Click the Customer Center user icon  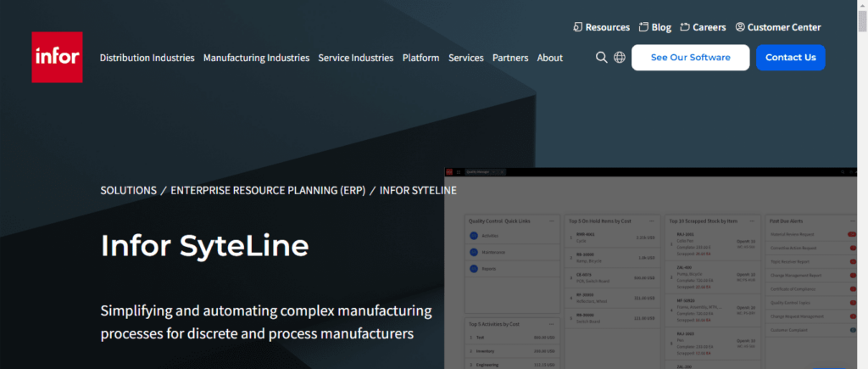[x=740, y=27]
